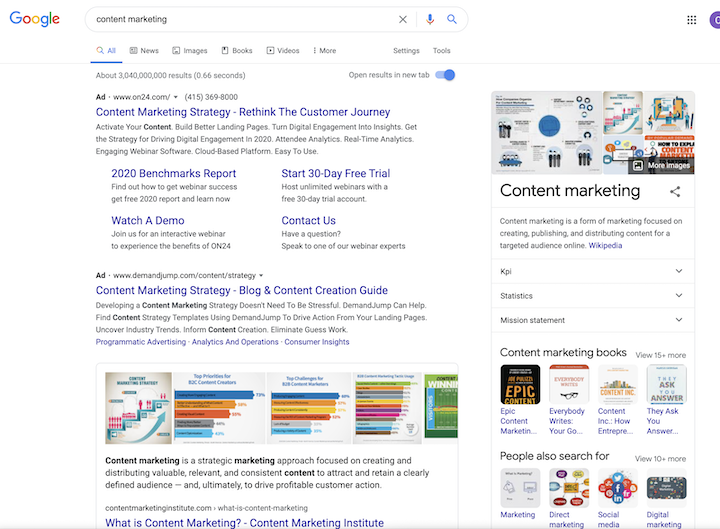The image size is (720, 529).
Task: Open the Watch A Demo link
Action: pyautogui.click(x=148, y=220)
